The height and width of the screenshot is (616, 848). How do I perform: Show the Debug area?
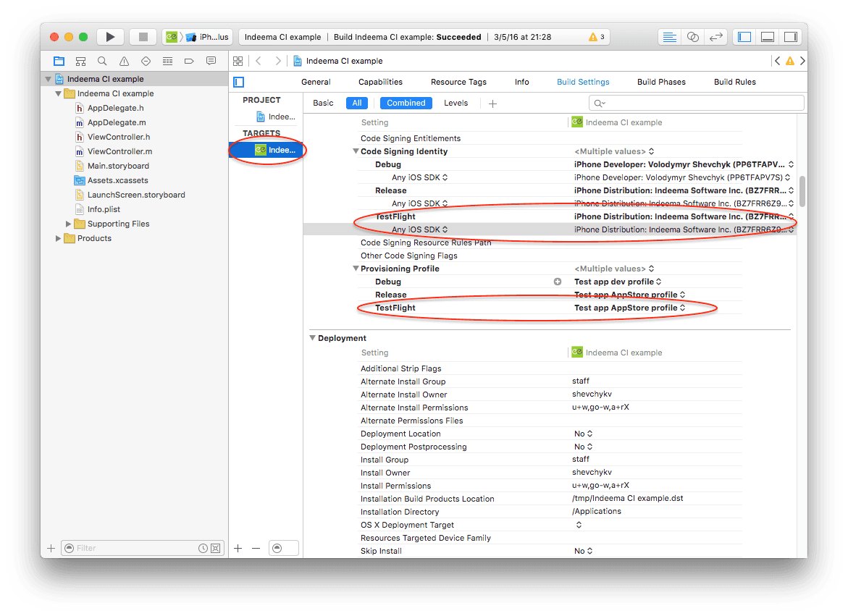(x=768, y=36)
